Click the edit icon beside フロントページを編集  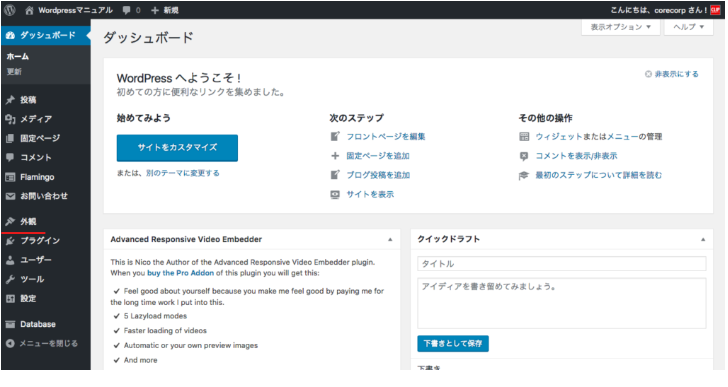pos(335,136)
